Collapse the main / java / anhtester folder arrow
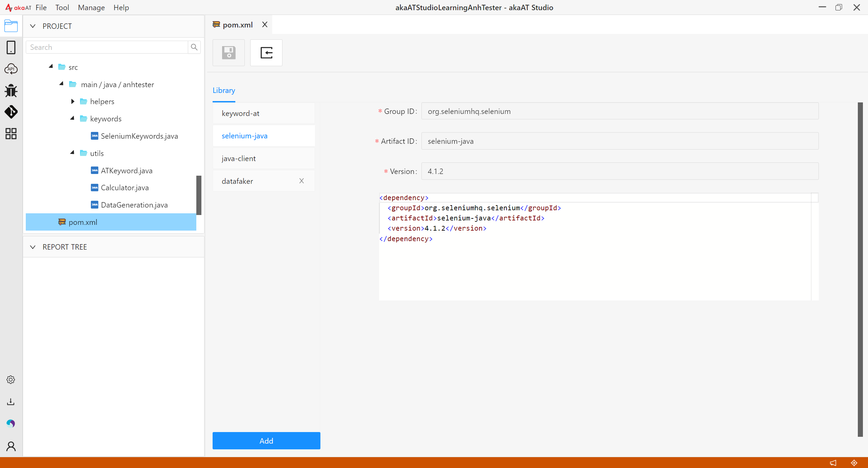 pyautogui.click(x=61, y=84)
